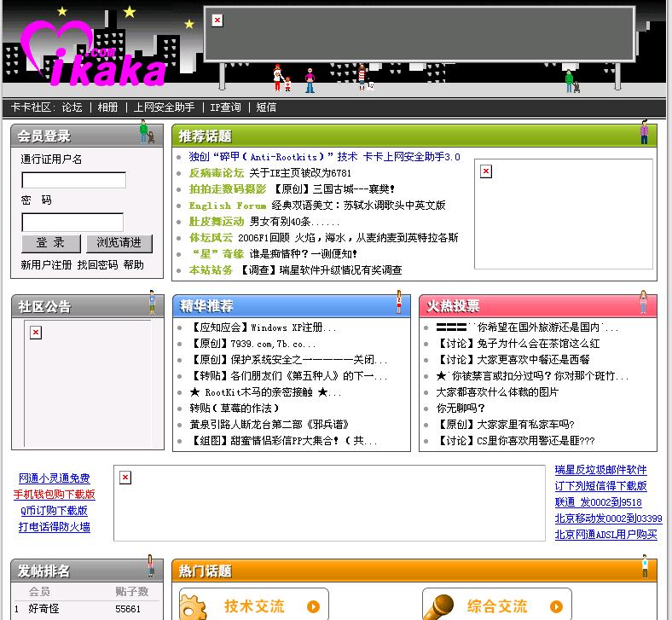
Task: Open the 反病毒论坛 category link
Action: pos(217,172)
